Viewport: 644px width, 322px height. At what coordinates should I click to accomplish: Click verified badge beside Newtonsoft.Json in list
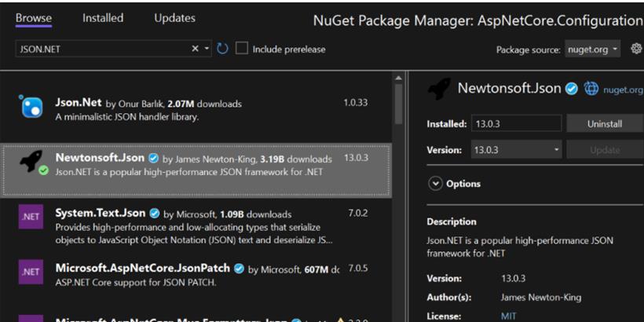pyautogui.click(x=154, y=158)
